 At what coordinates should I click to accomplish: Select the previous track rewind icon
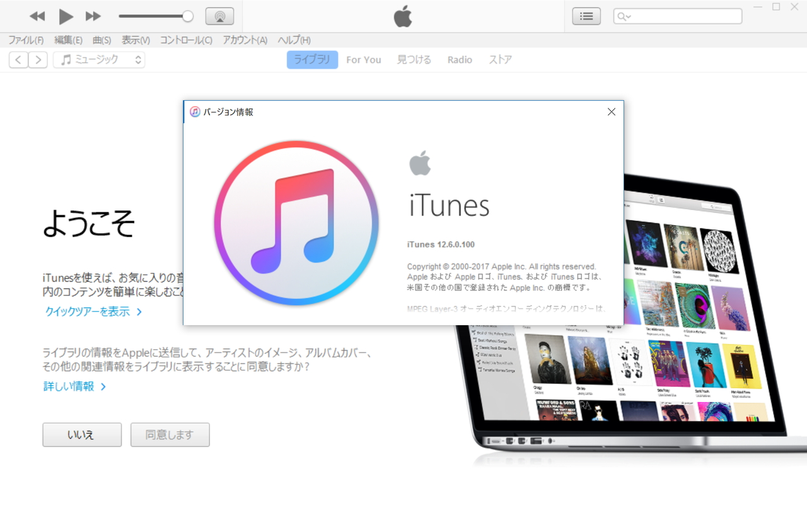[x=37, y=16]
